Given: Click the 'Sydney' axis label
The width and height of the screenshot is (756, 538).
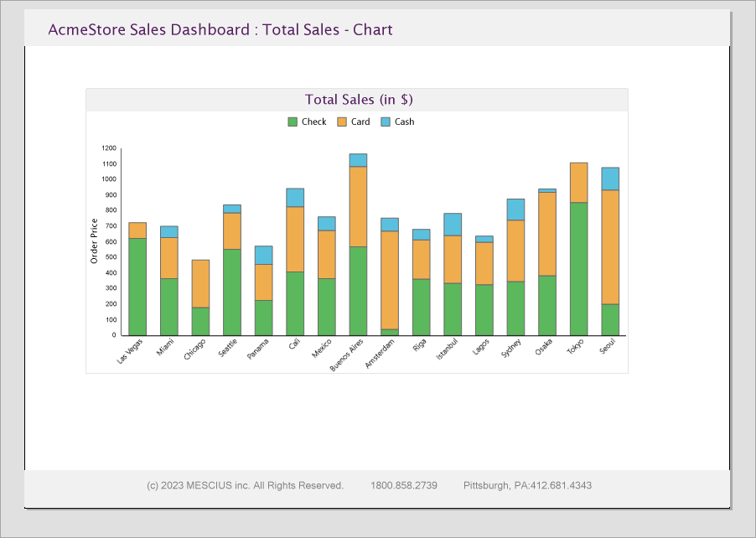Looking at the screenshot, I should [511, 348].
